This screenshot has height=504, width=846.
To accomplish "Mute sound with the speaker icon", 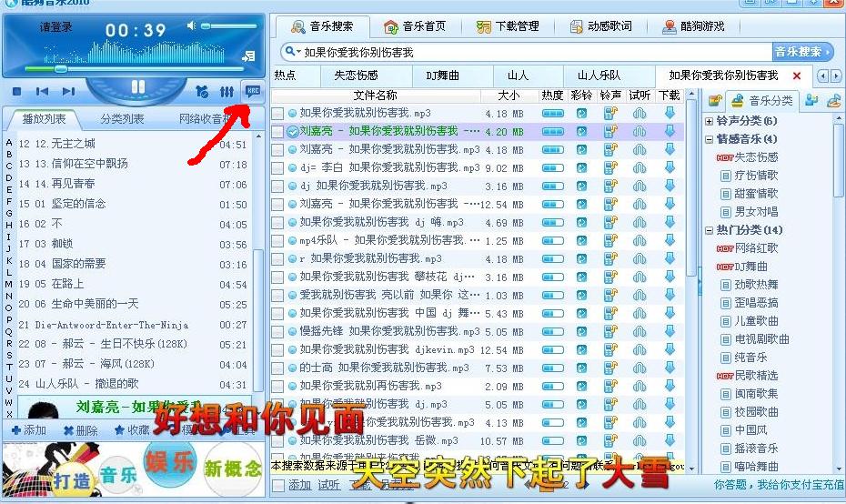I will (x=191, y=25).
